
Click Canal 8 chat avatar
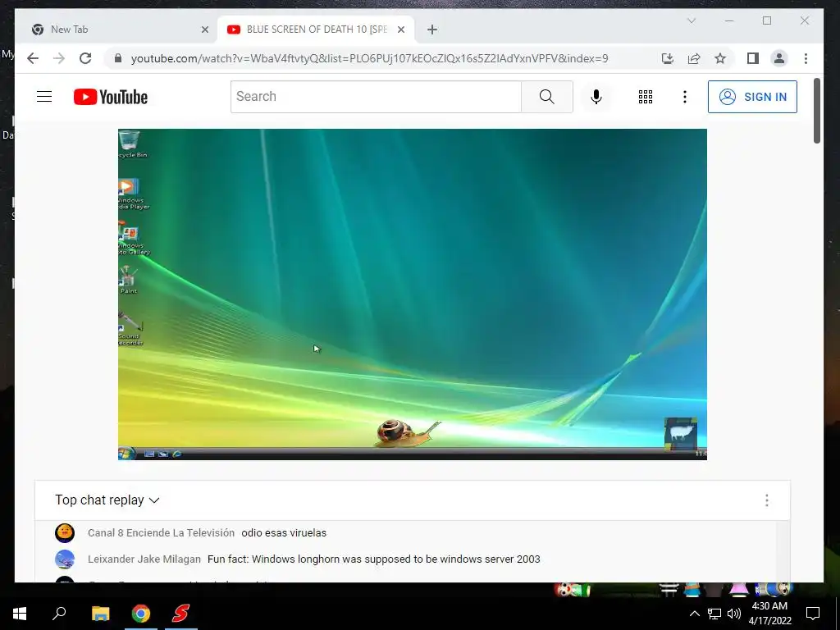[x=65, y=533]
